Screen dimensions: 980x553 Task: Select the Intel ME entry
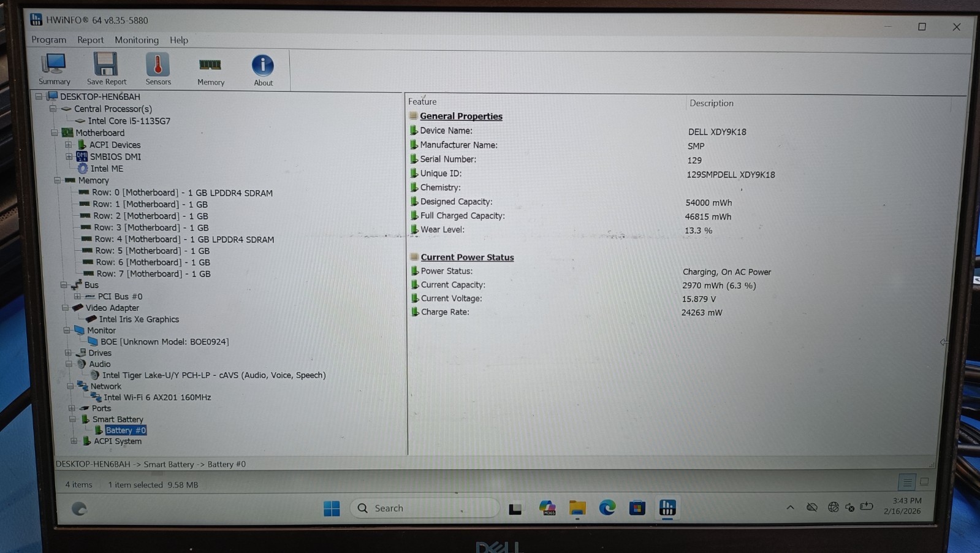click(x=107, y=169)
